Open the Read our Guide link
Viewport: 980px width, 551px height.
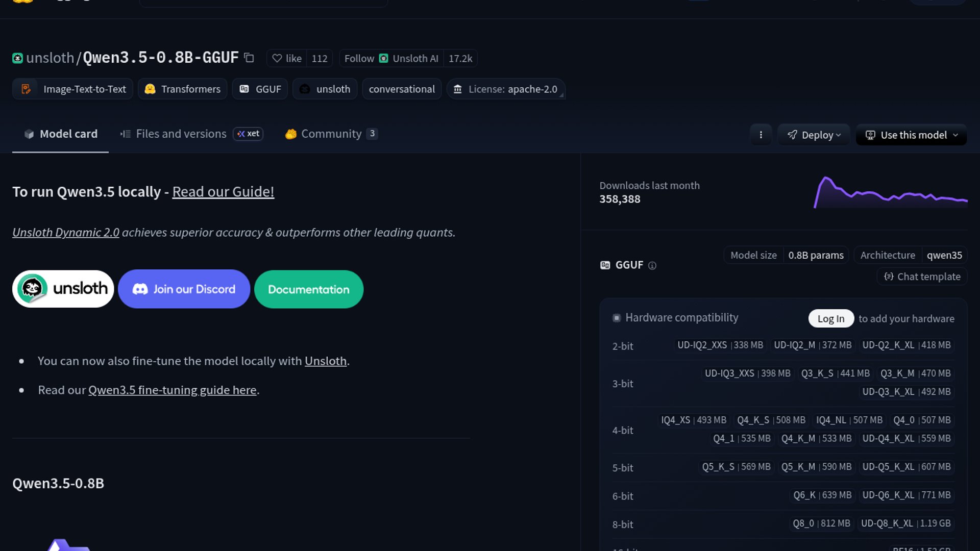click(x=223, y=192)
